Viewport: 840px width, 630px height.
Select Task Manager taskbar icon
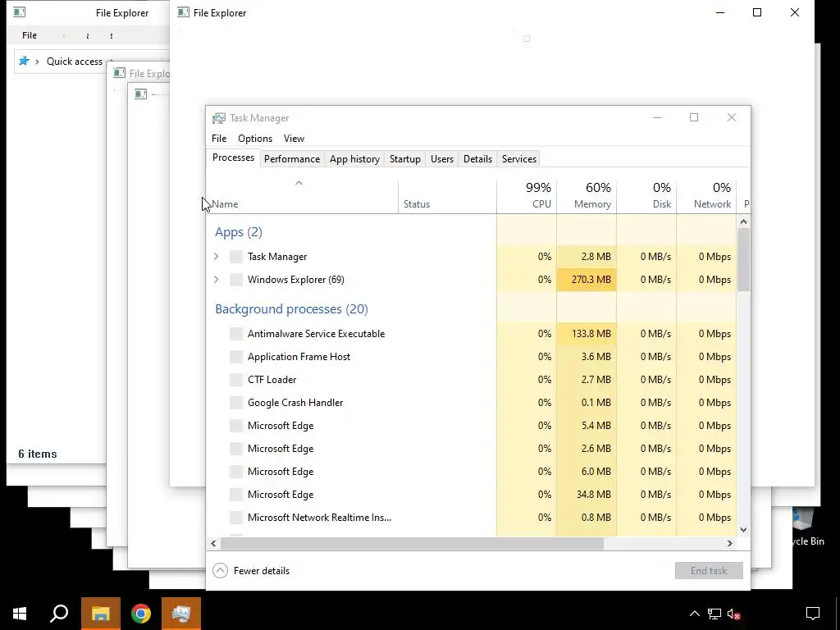tap(181, 614)
